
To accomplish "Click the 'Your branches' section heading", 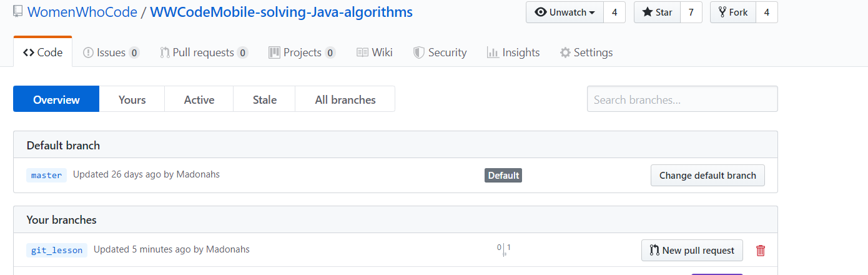I will [x=61, y=220].
